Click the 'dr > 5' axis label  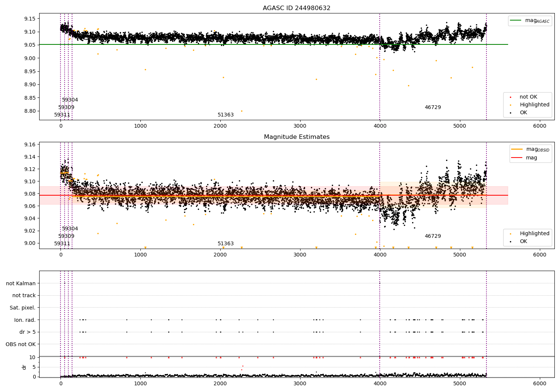[27, 332]
